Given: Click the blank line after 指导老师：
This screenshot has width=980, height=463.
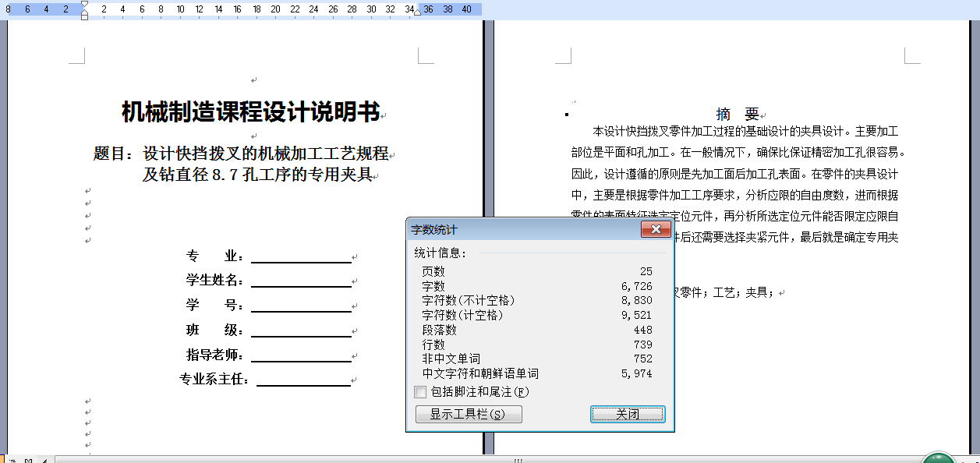Looking at the screenshot, I should click(301, 355).
